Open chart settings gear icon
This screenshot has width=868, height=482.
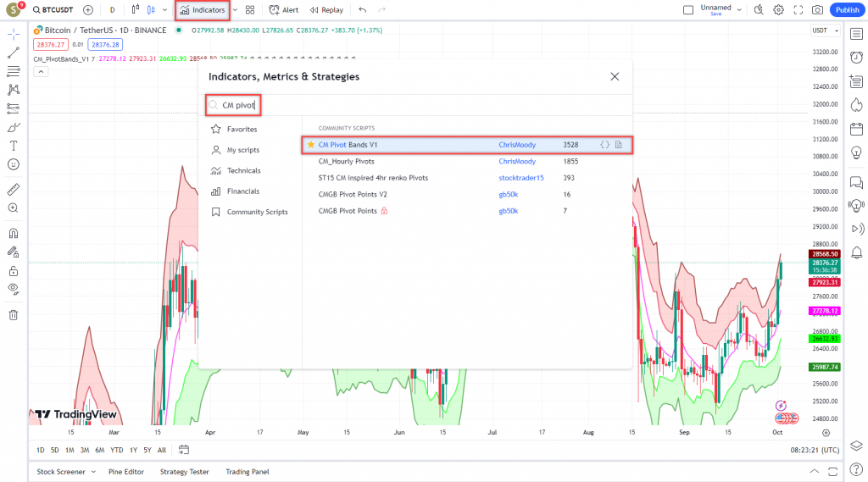pos(778,10)
